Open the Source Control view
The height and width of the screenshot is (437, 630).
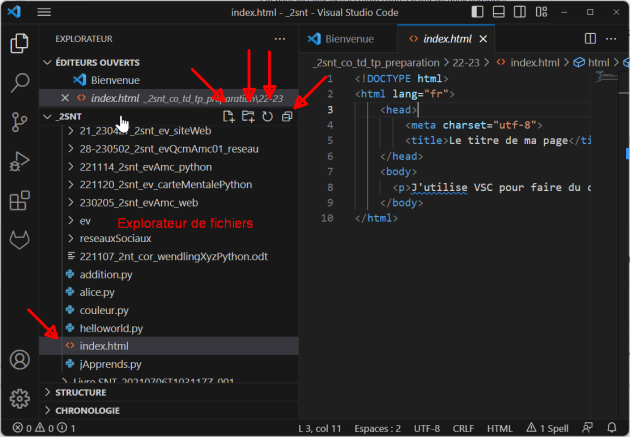(x=19, y=122)
